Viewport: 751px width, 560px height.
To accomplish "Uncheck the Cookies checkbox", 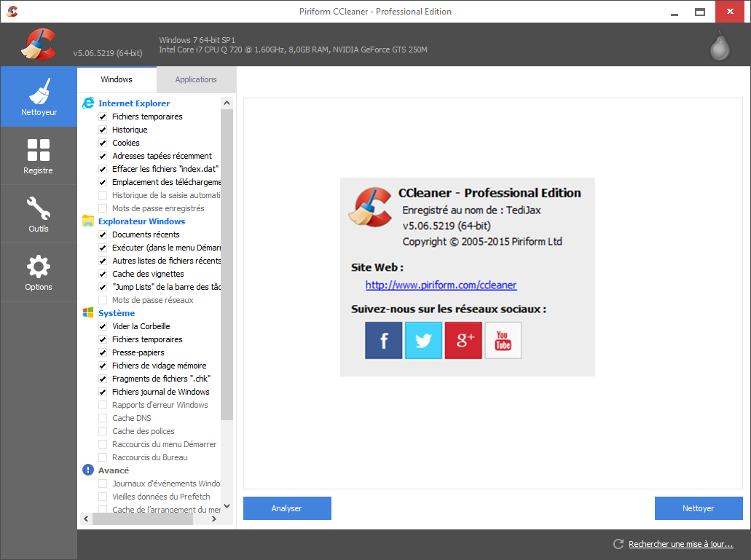I will click(x=103, y=143).
